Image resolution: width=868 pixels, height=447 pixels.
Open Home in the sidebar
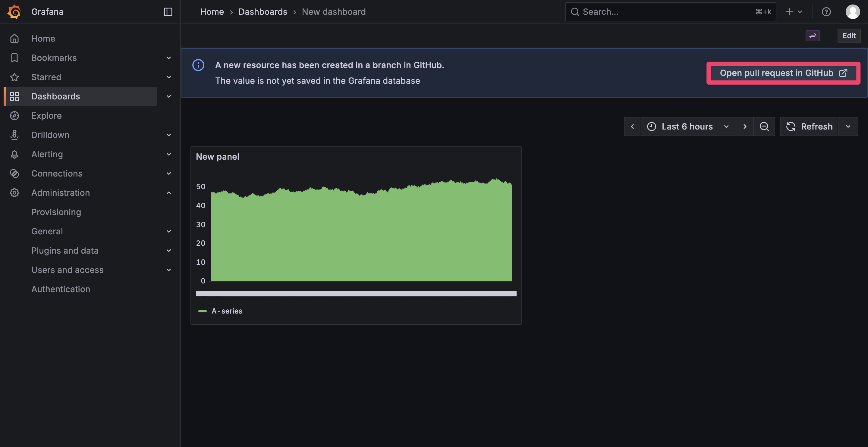43,38
